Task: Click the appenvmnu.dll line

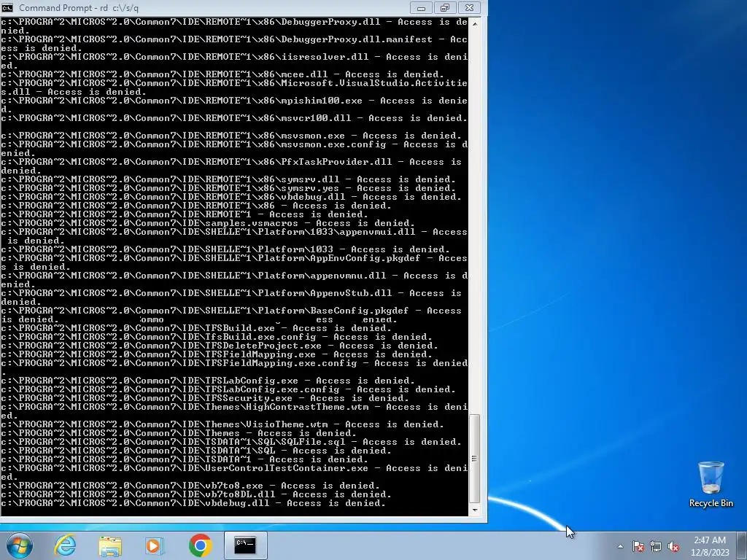Action: tap(234, 280)
